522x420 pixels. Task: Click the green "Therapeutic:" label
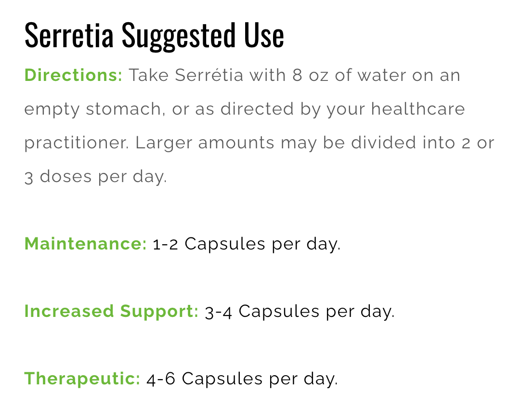[x=82, y=379]
